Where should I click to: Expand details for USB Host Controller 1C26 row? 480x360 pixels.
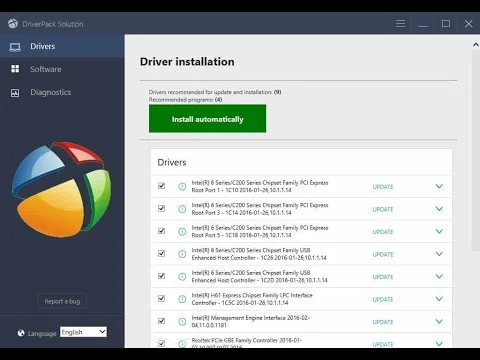tap(439, 254)
